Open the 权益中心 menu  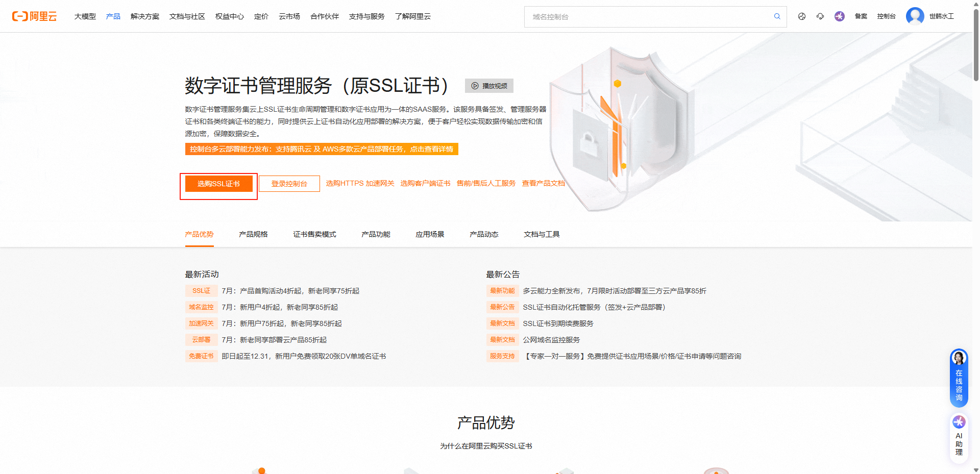pyautogui.click(x=230, y=16)
